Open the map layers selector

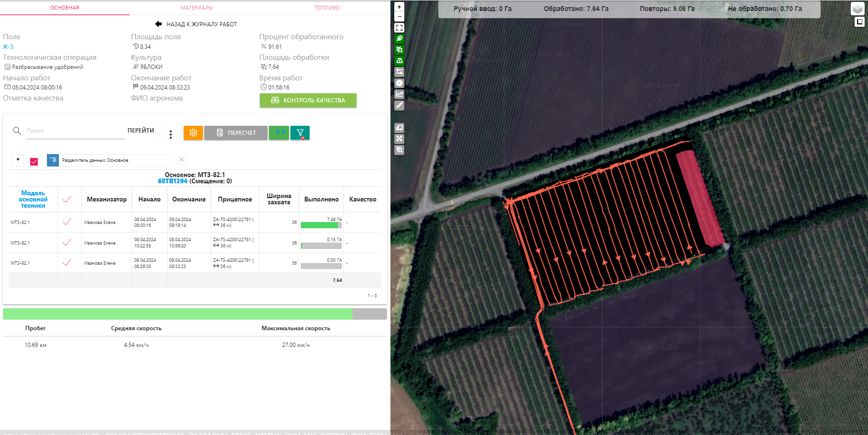[857, 9]
